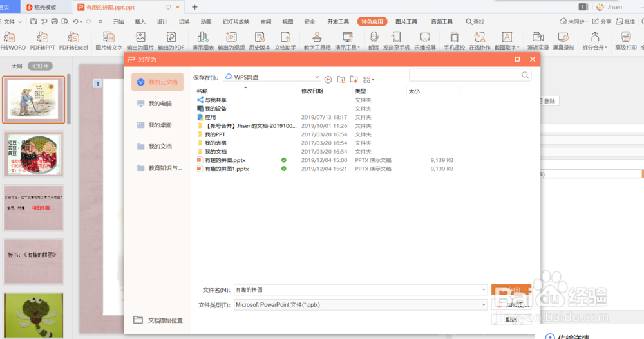Click the 发送至手机 icon
The image size is (644, 339).
point(396,37)
